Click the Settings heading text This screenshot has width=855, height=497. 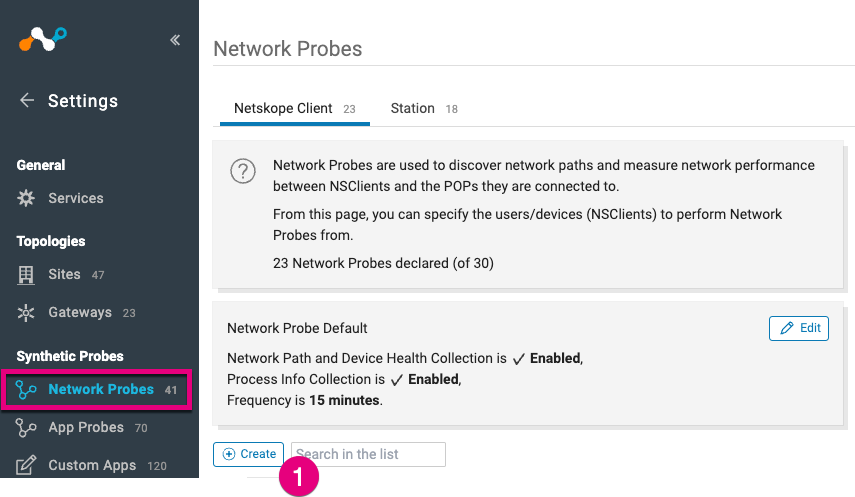point(83,100)
